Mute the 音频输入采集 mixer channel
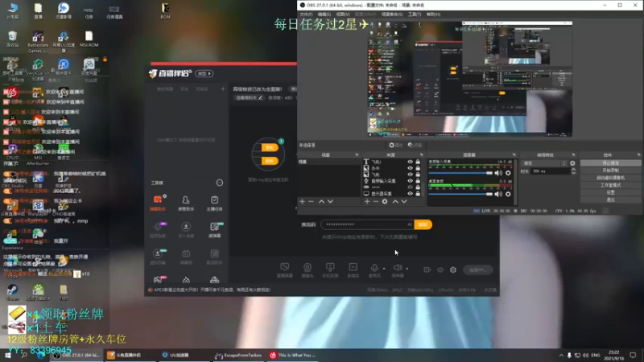 tap(498, 173)
